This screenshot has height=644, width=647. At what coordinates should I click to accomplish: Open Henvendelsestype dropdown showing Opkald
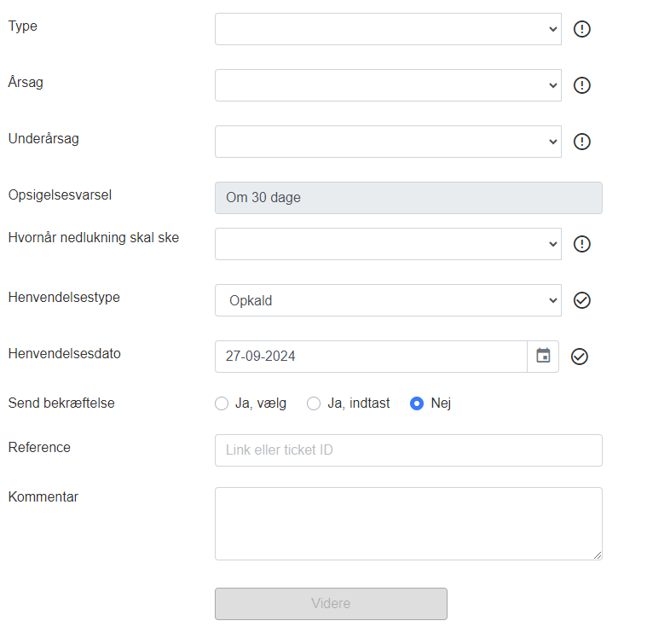click(388, 300)
